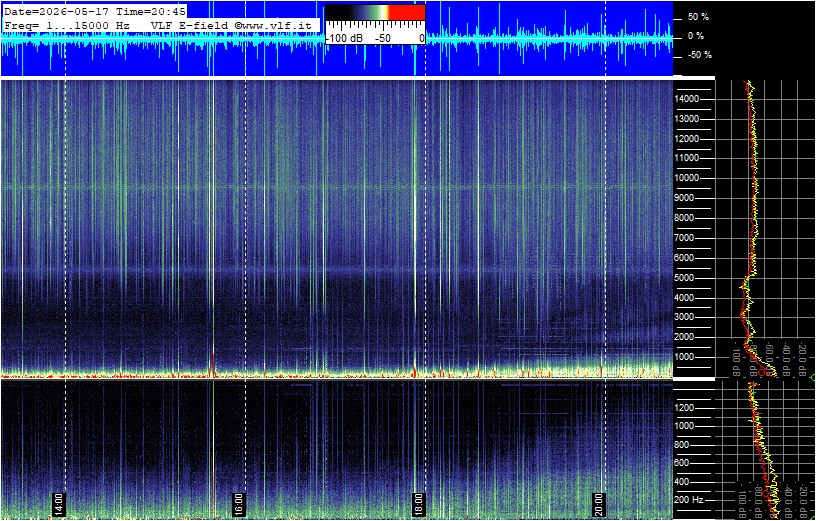Click the '-100 dB' color legend label
The height and width of the screenshot is (521, 816).
click(345, 39)
